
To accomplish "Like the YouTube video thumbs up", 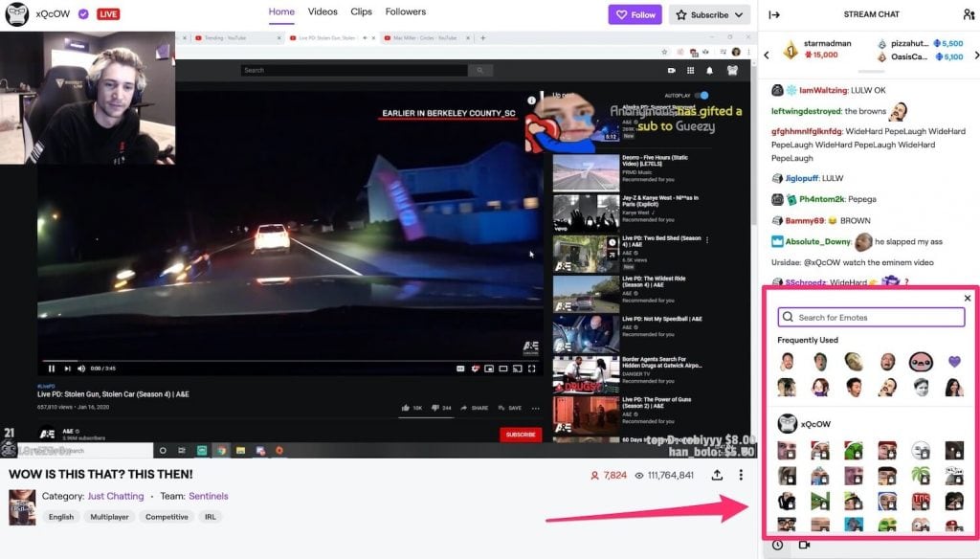I will (406, 408).
